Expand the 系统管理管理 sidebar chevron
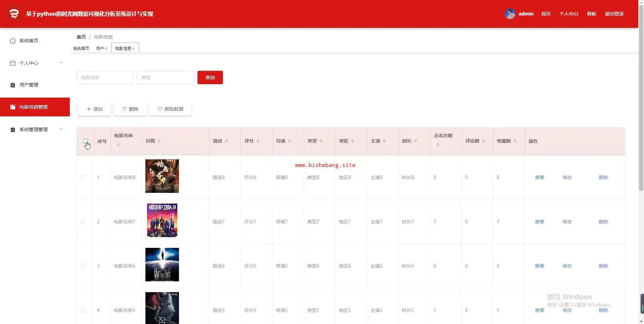644x324 pixels. coord(61,129)
